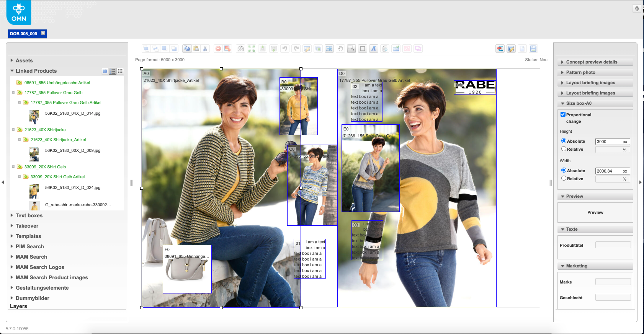The width and height of the screenshot is (644, 334).
Task: Expand the Pattern photo panel
Action: [580, 72]
